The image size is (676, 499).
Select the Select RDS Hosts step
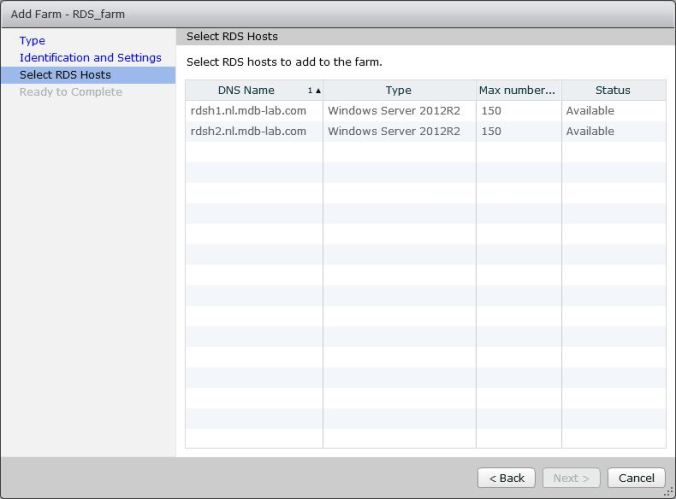click(x=65, y=75)
